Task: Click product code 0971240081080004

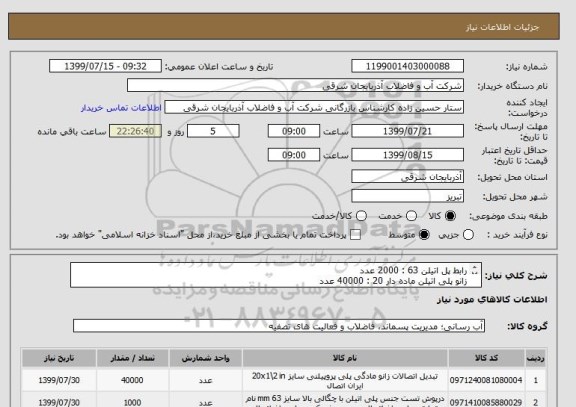Action: coord(486,381)
